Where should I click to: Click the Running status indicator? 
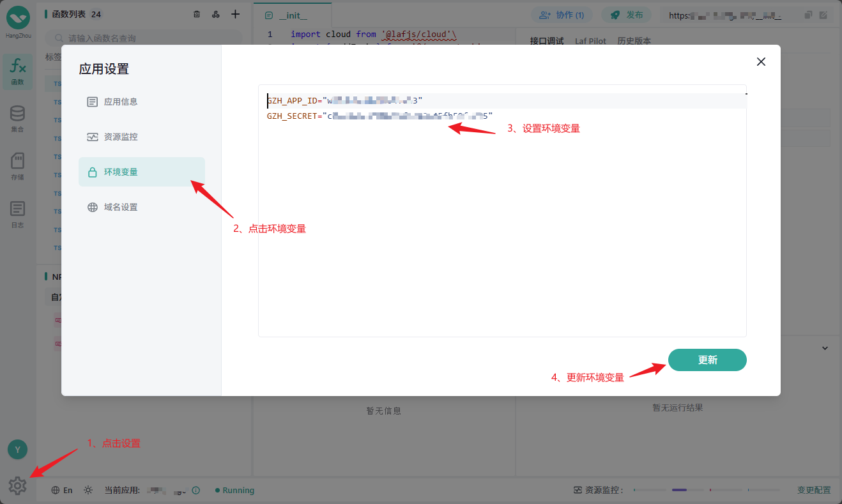tap(234, 490)
